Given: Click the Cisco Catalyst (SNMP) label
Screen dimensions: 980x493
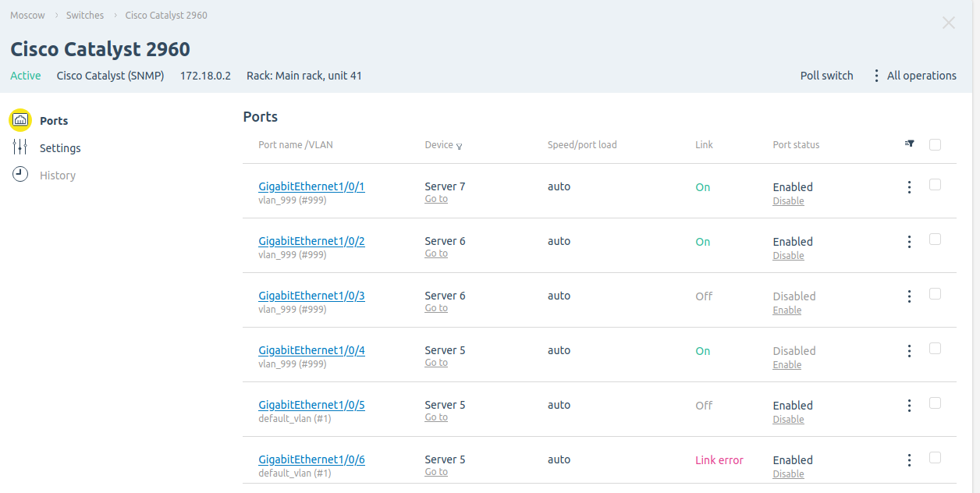Looking at the screenshot, I should [111, 76].
